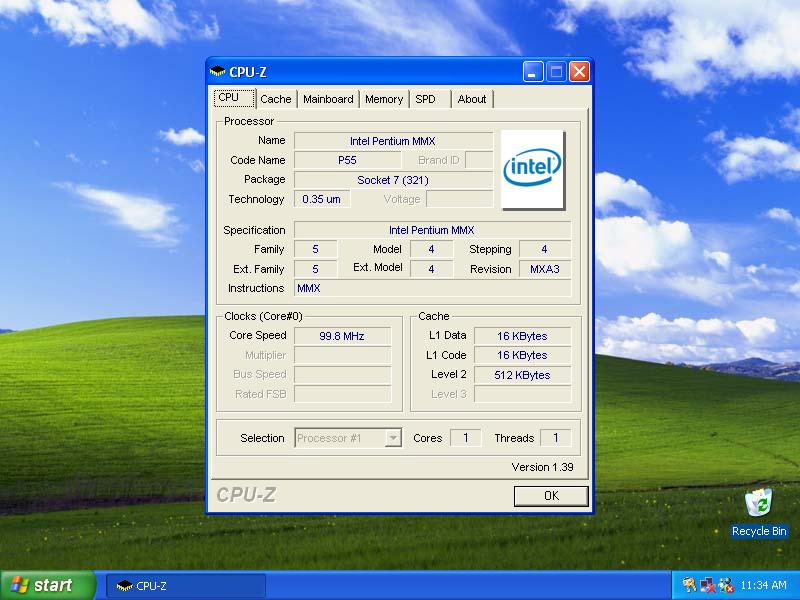
Task: Click the taskbar clock 11:34 AM
Action: [763, 585]
